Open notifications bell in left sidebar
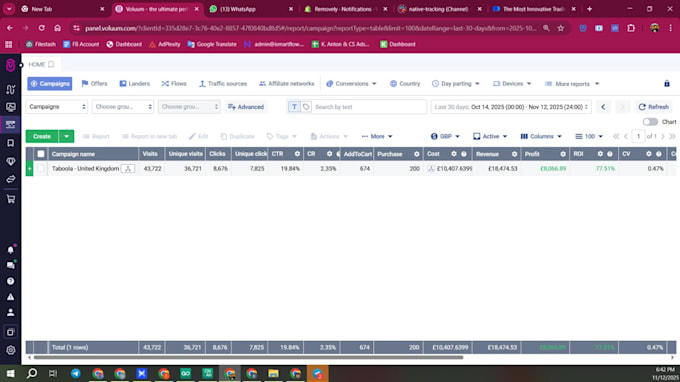Image resolution: width=680 pixels, height=382 pixels. [11, 250]
